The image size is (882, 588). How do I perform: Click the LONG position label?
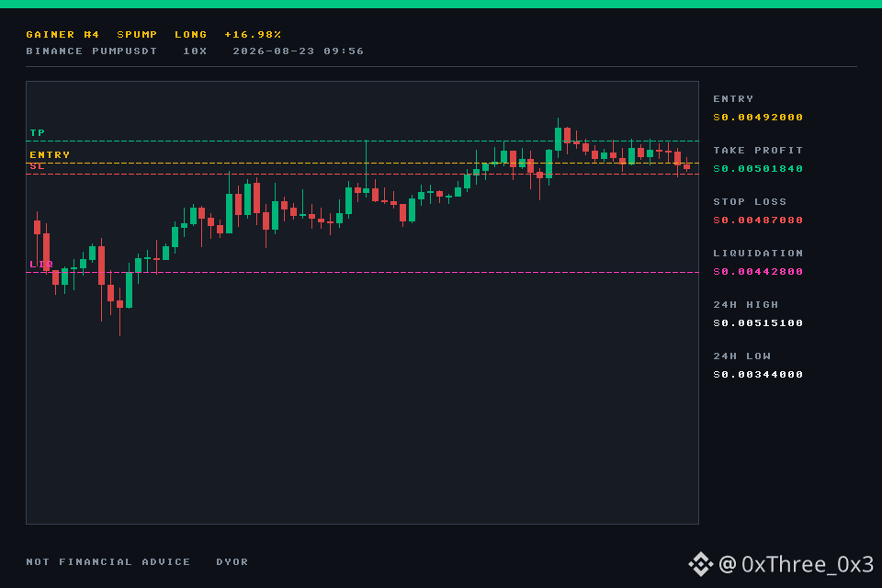(x=191, y=34)
